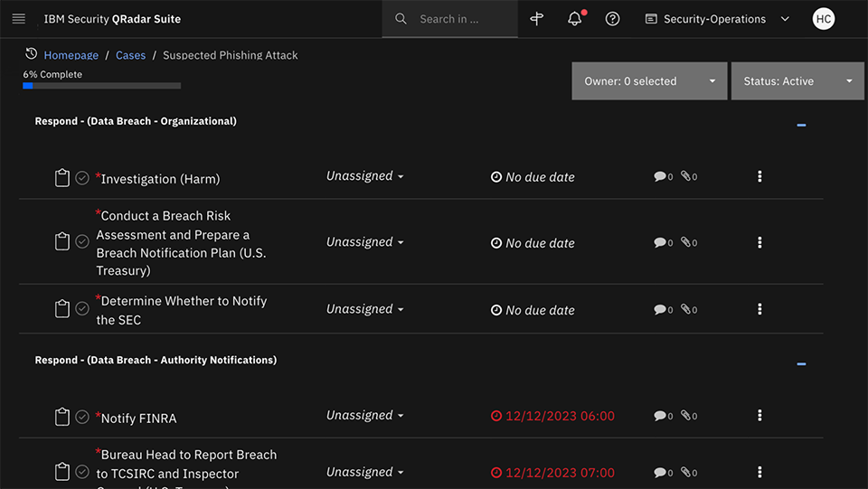Image resolution: width=868 pixels, height=489 pixels.
Task: Open three-dot menu for Bureau Head to Report Breach
Action: tap(759, 473)
